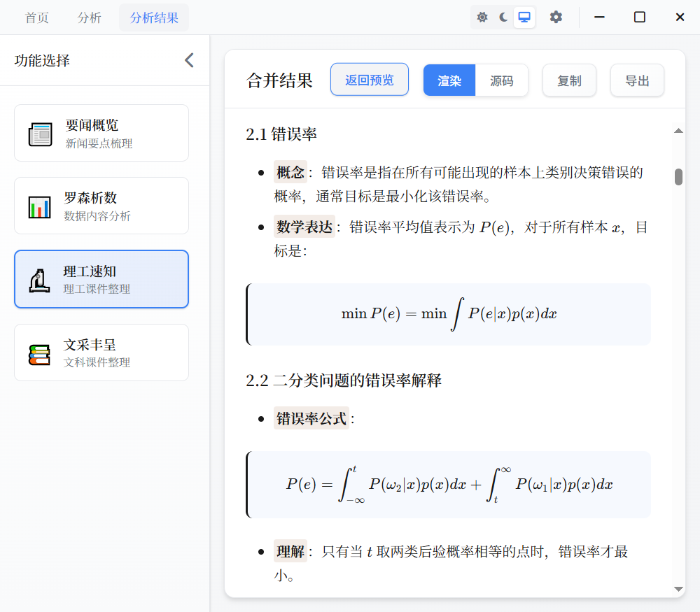Click the 返回预览 button
Viewport: 700px width, 612px height.
click(369, 79)
